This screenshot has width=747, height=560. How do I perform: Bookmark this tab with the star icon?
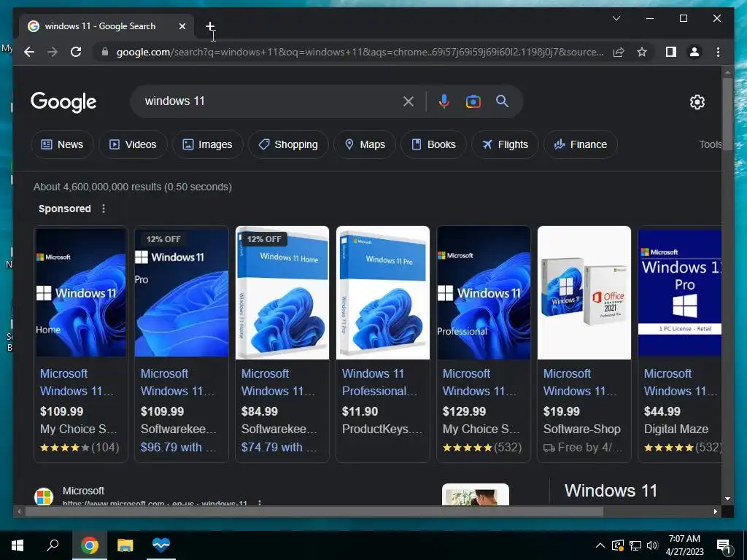click(x=642, y=52)
